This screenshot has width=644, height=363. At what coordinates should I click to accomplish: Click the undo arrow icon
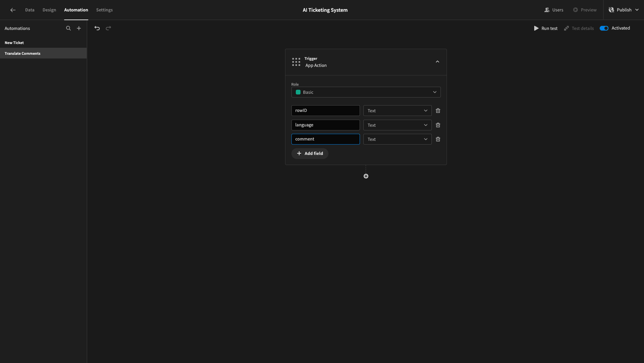click(x=97, y=28)
